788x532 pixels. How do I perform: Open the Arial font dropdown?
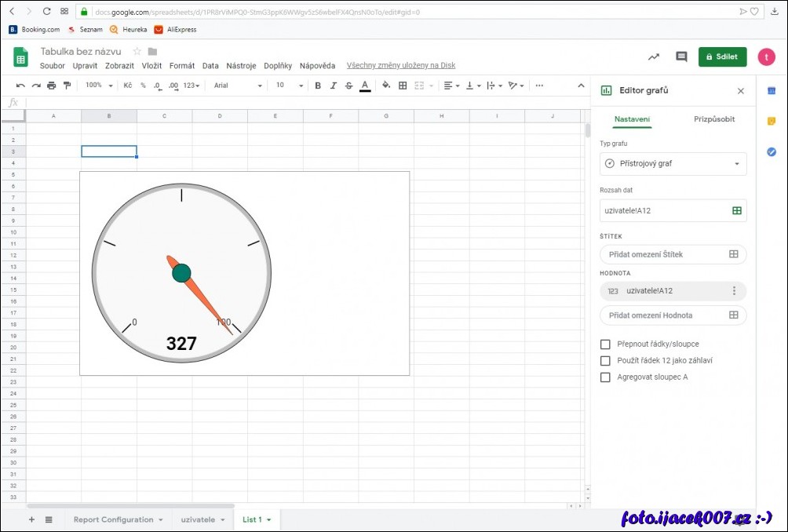coord(238,86)
